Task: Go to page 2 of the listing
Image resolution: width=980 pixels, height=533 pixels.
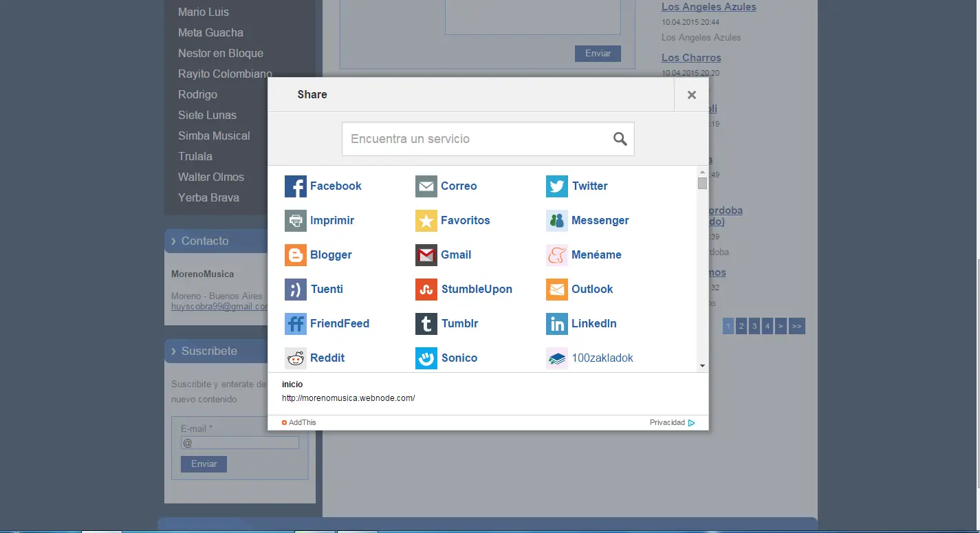Action: (741, 327)
